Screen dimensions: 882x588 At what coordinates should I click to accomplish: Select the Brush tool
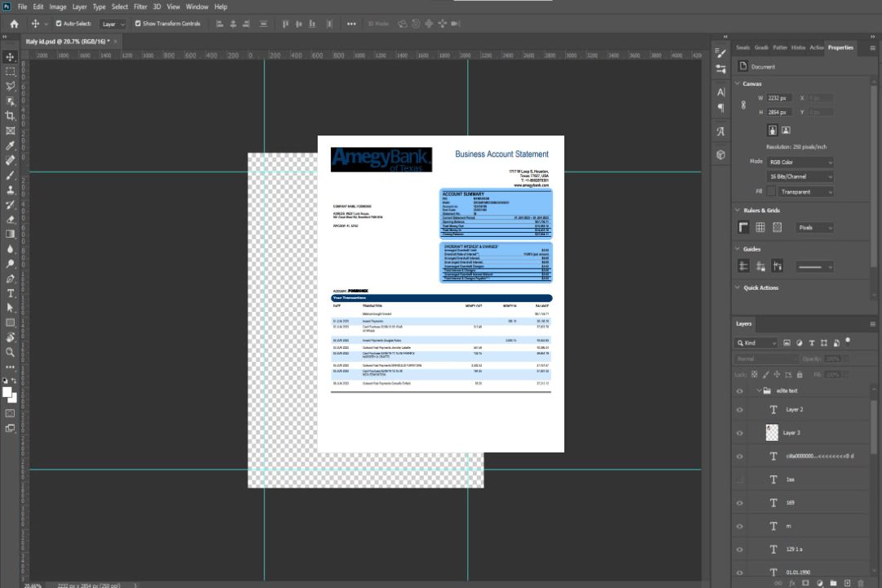(x=10, y=175)
